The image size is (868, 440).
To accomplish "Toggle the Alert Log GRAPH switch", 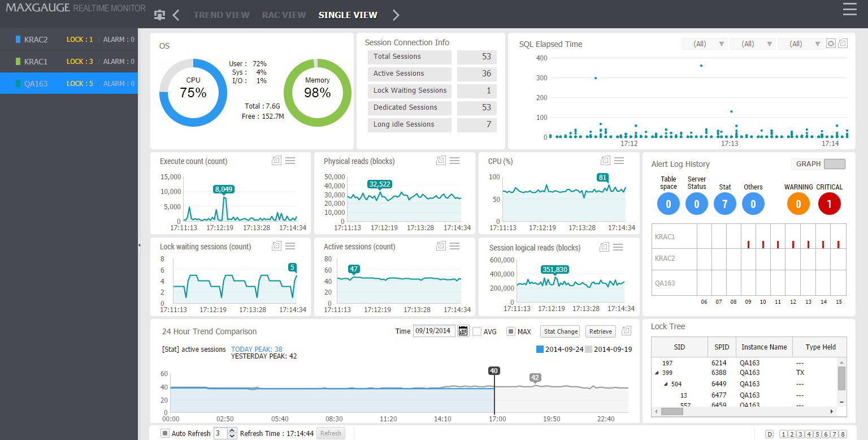I will [835, 164].
